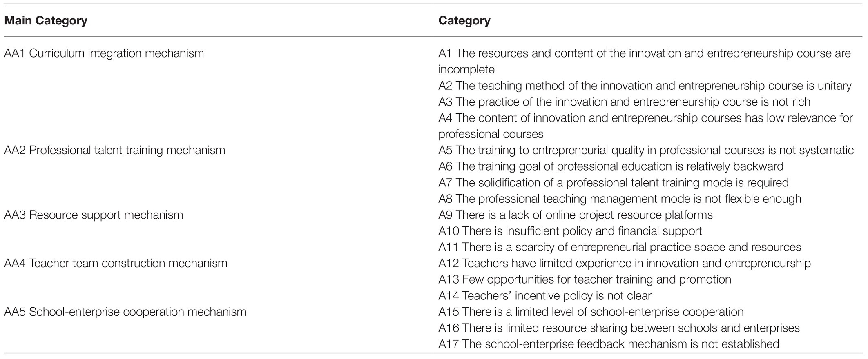Click AA3 Resource support mechanism text
Screen dimensions: 868x359
tap(94, 215)
